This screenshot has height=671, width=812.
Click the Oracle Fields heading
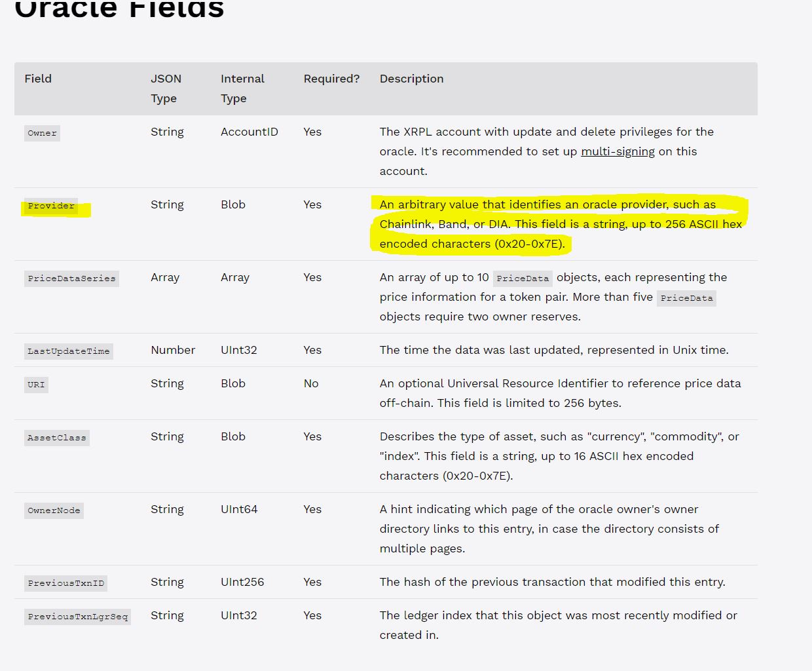119,9
